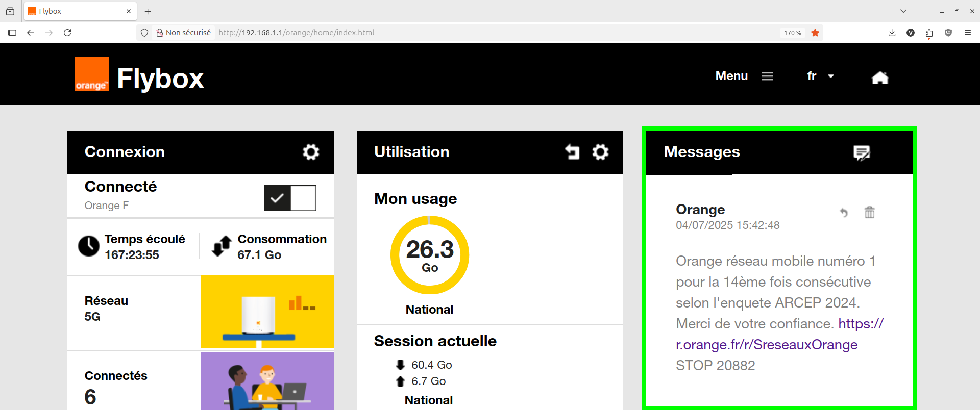This screenshot has height=410, width=980.
Task: Click the Session actuelle heading
Action: pos(435,341)
